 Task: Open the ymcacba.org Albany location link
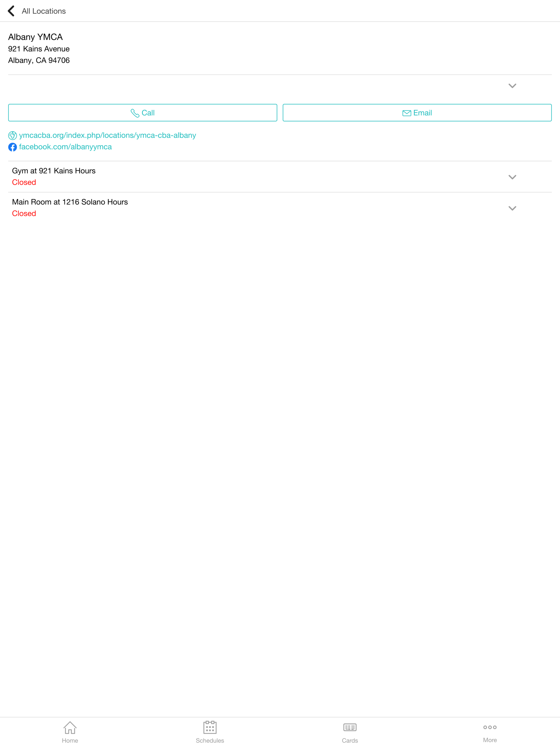107,135
